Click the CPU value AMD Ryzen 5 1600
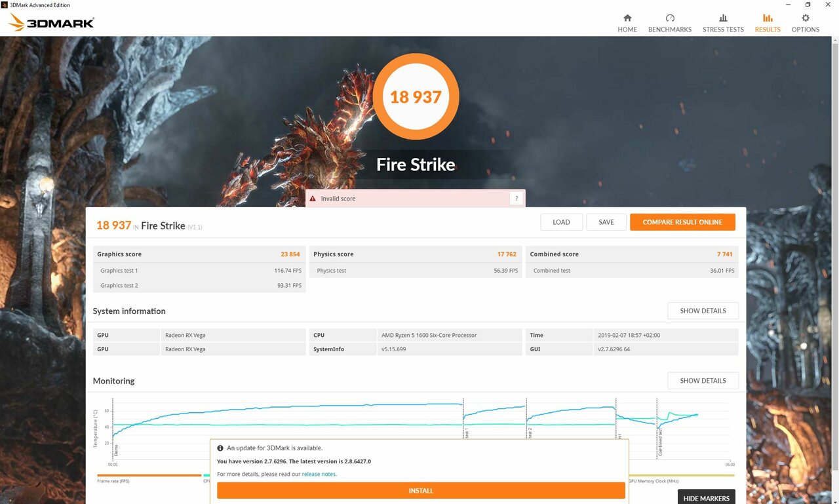Image resolution: width=839 pixels, height=504 pixels. (x=429, y=336)
